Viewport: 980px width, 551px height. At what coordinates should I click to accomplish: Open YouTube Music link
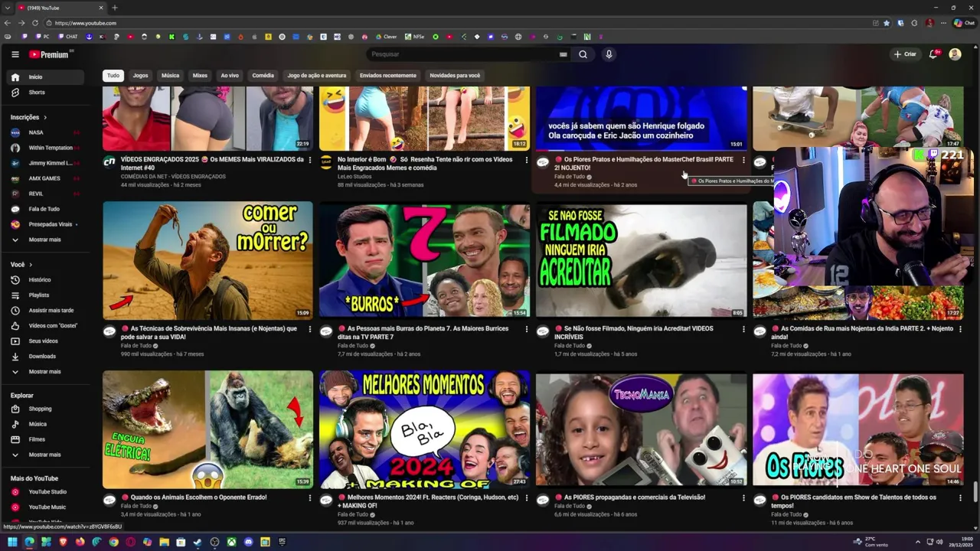(46, 507)
